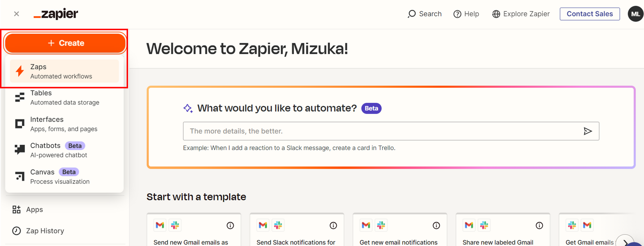This screenshot has width=644, height=246.
Task: Open the Help menu
Action: point(466,14)
